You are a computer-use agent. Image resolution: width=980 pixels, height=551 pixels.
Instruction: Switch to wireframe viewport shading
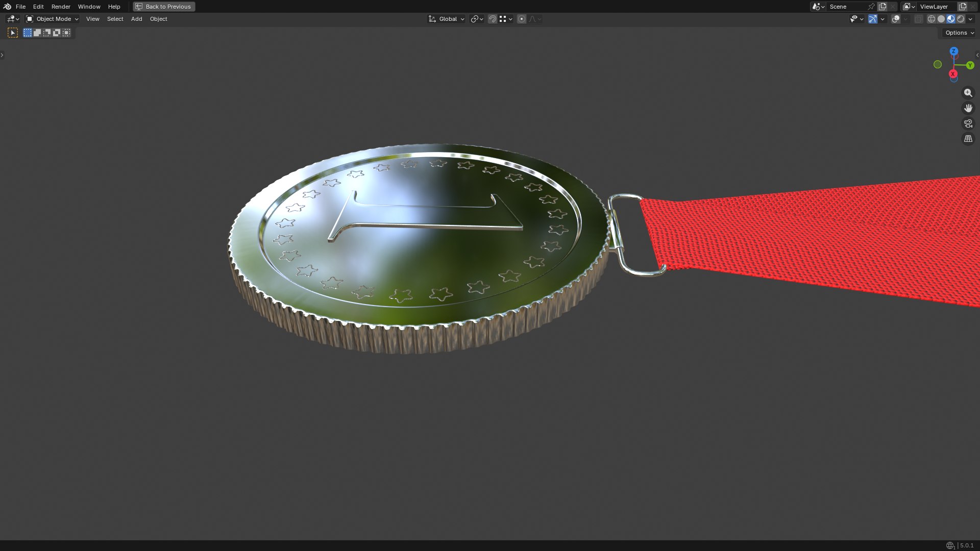932,19
